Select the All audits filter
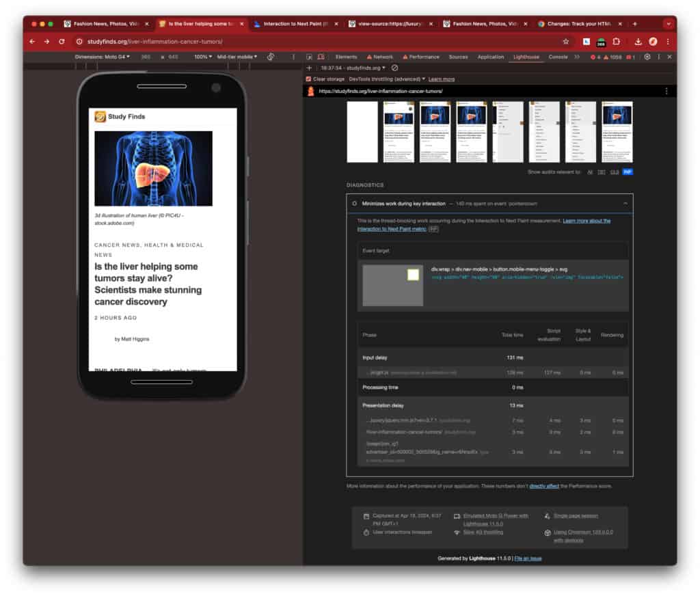 click(x=589, y=172)
